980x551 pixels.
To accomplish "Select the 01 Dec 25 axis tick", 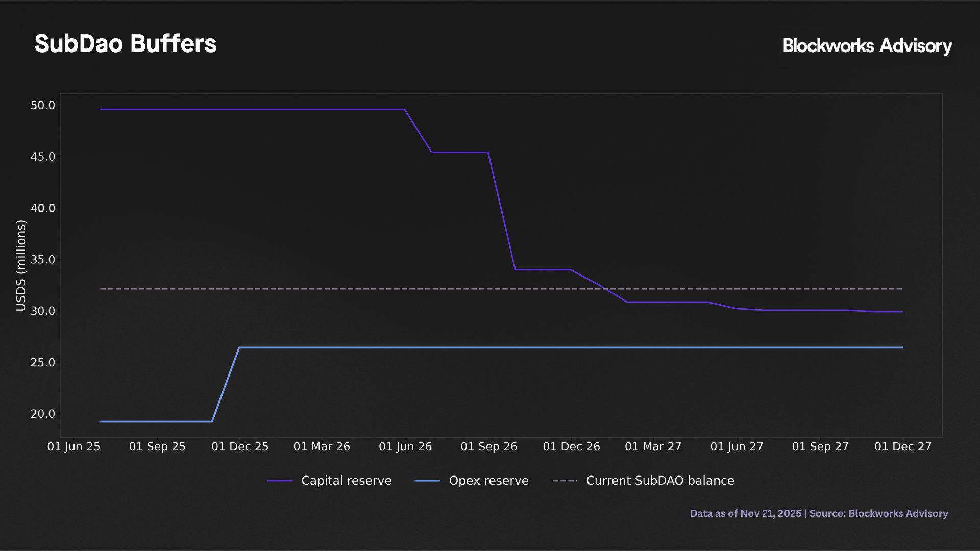I will [240, 447].
